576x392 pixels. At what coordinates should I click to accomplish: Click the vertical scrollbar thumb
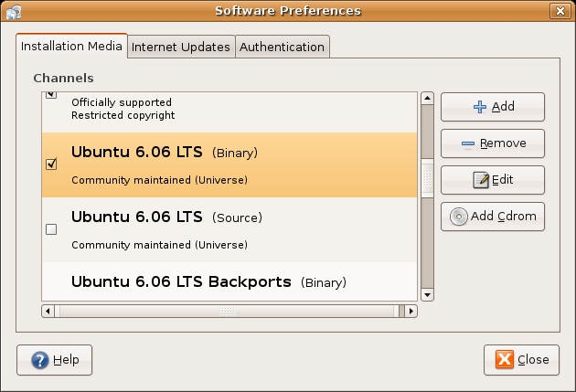point(427,178)
